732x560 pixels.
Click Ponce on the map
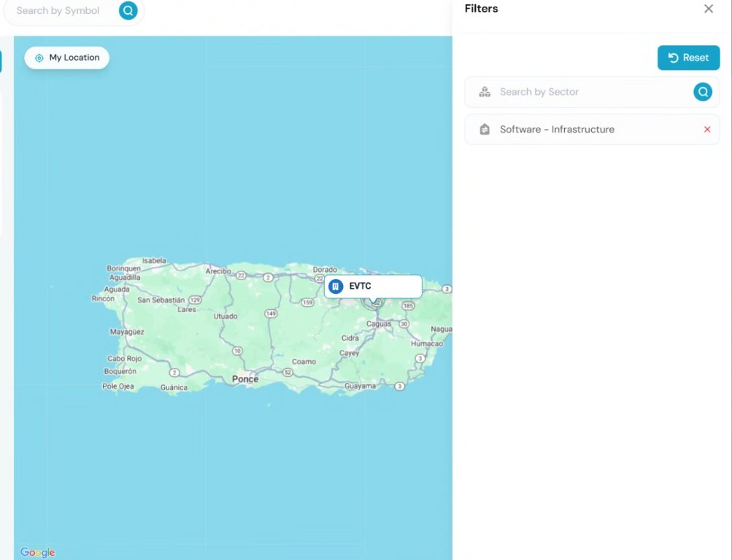[245, 379]
